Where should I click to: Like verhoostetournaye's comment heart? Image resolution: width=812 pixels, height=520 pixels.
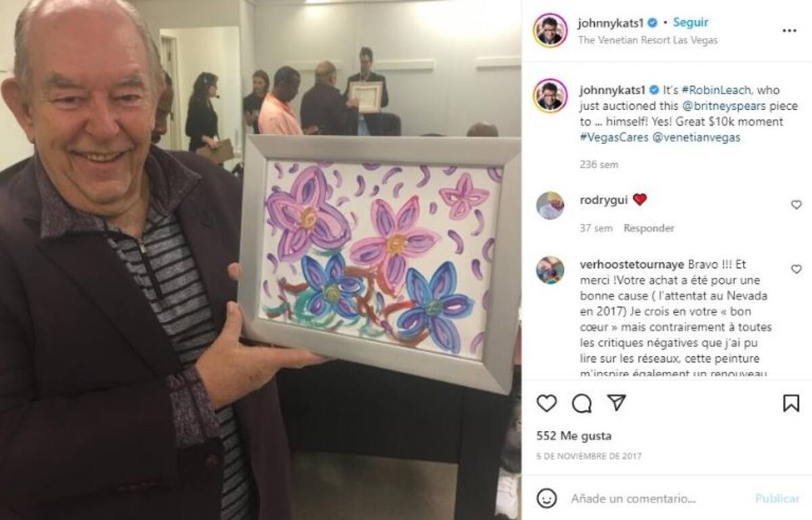coord(796,269)
